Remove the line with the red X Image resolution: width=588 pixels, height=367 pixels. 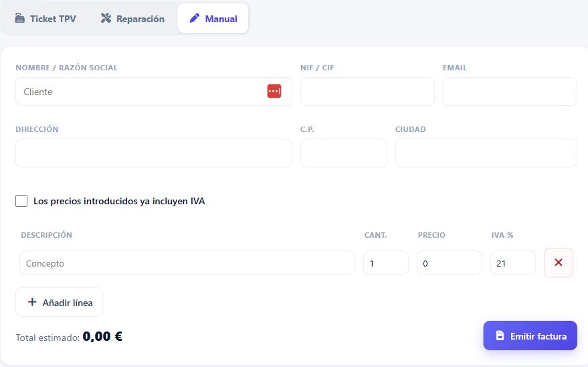[559, 263]
